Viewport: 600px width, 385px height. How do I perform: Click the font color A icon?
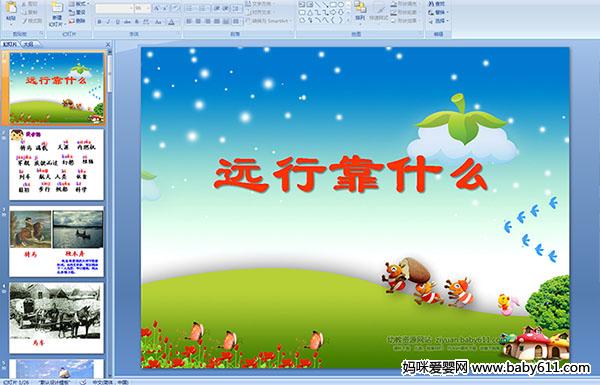pyautogui.click(x=171, y=22)
